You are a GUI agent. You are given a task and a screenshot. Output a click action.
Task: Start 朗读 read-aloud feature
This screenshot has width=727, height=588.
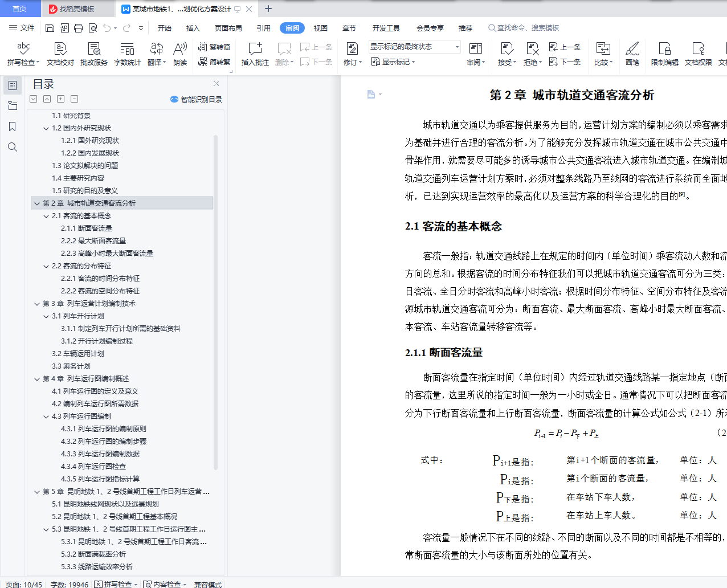(180, 54)
